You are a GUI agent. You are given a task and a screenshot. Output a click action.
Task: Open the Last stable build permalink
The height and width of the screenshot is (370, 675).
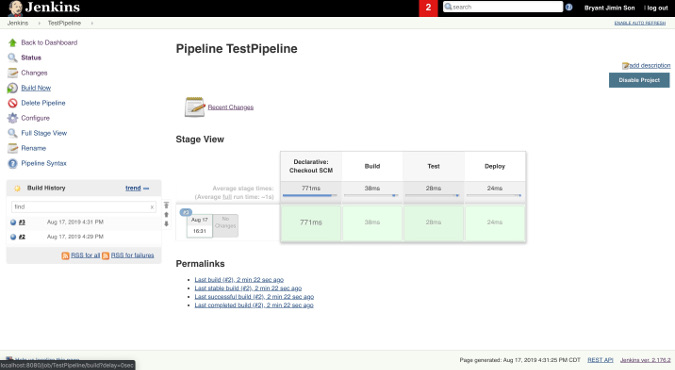click(x=248, y=288)
